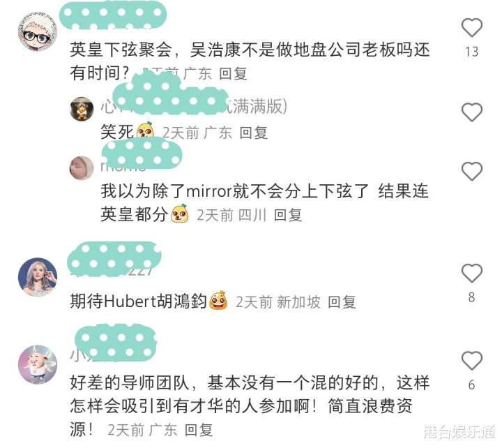This screenshot has height=448, width=502.
Task: Open the winged pig avatar profile
Action: (x=38, y=365)
